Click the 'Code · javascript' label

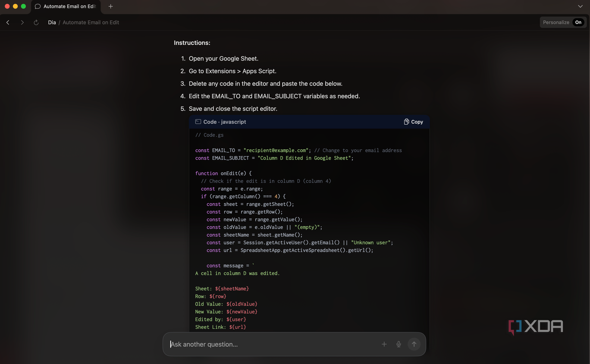225,122
